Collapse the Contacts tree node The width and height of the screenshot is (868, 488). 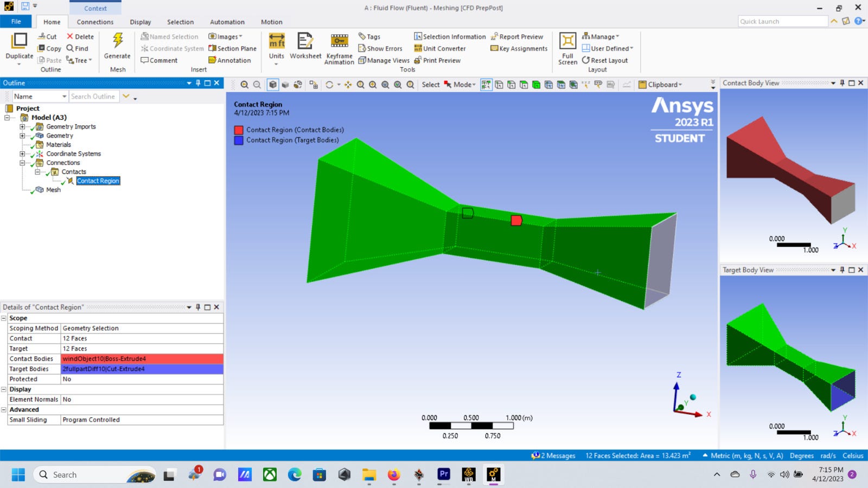pos(37,172)
